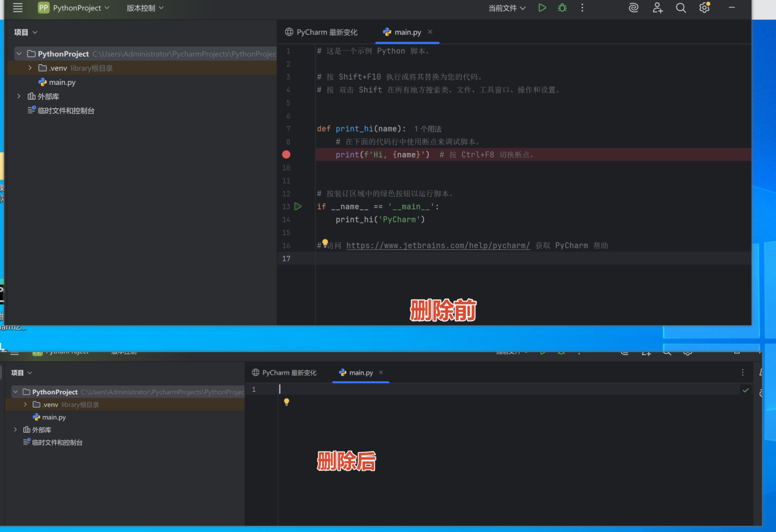Expand 外部库 chevron in code-filled window
The width and height of the screenshot is (776, 532).
pyautogui.click(x=19, y=96)
